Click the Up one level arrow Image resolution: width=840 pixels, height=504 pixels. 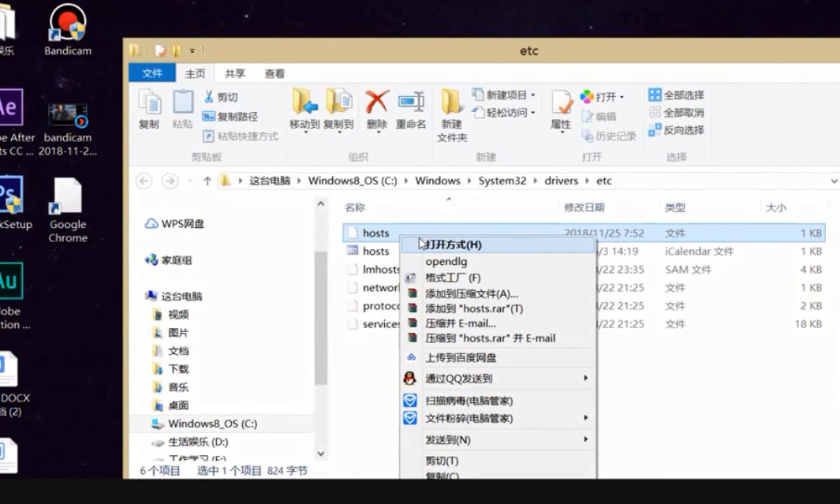207,181
